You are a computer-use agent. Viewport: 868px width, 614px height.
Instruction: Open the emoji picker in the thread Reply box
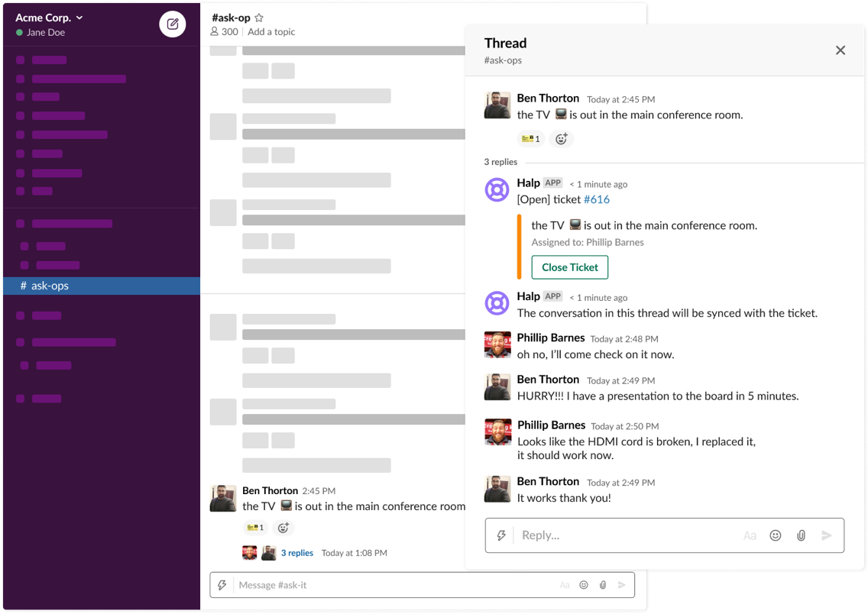(x=775, y=535)
